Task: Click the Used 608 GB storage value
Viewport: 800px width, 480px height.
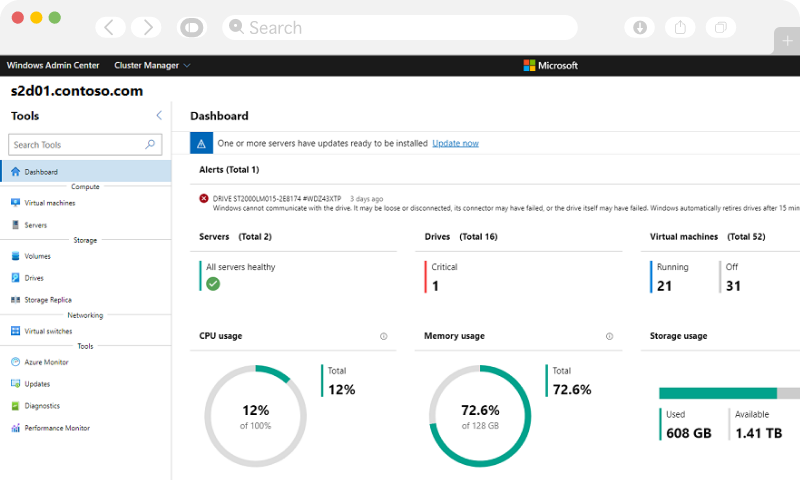Action: click(689, 433)
